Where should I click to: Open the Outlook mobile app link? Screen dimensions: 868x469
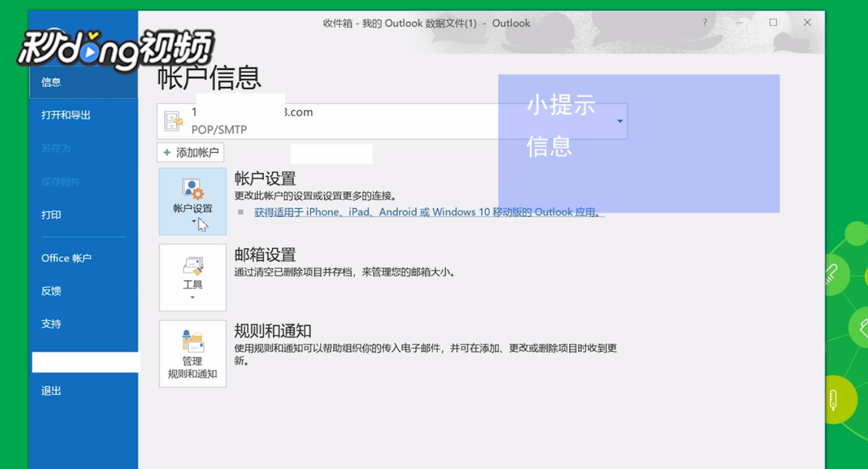tap(429, 212)
